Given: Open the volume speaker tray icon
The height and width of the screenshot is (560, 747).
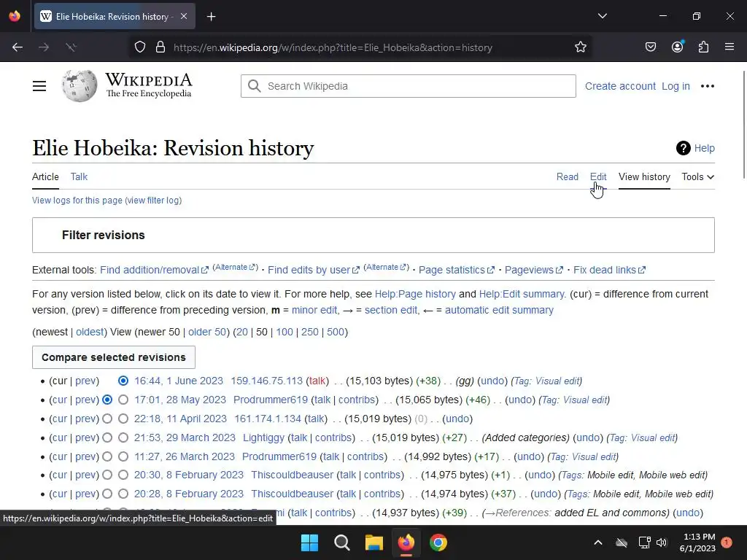Looking at the screenshot, I should pyautogui.click(x=662, y=542).
